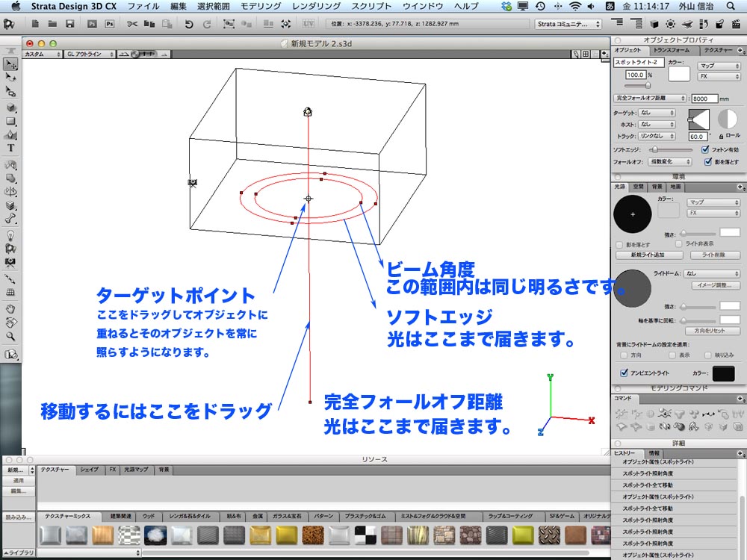The width and height of the screenshot is (747, 560).
Task: Switch to the トランスフォーム tab
Action: (672, 51)
